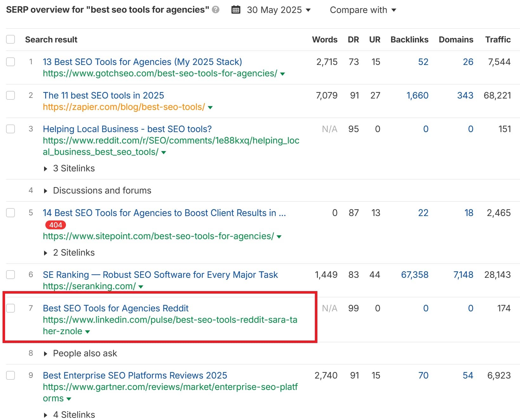Toggle the select-all checkbox in header row
Screen dimensions: 520x420
tap(10, 39)
